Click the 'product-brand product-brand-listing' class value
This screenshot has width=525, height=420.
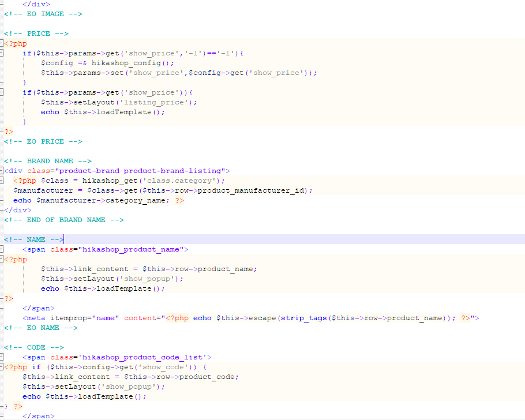point(140,171)
